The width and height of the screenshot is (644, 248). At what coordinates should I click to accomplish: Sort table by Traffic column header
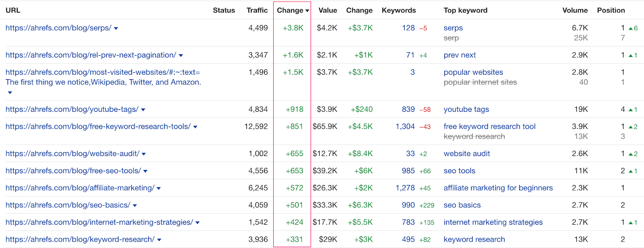[257, 10]
